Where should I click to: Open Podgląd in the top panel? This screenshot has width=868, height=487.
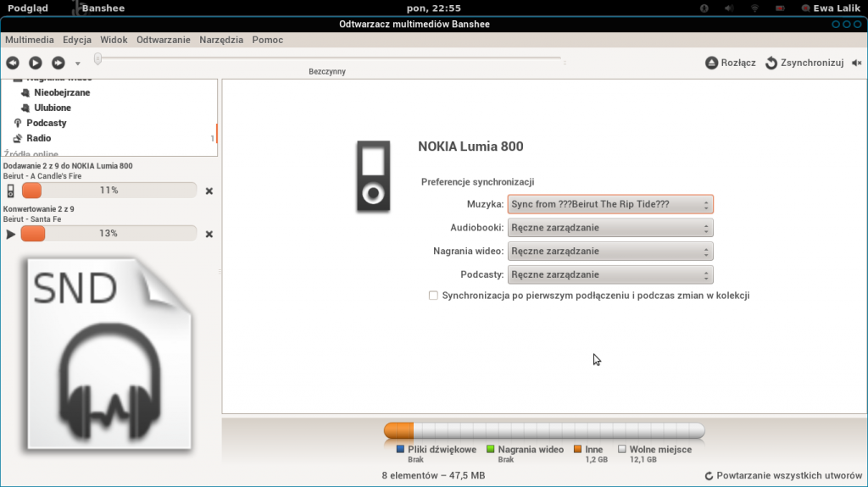28,8
